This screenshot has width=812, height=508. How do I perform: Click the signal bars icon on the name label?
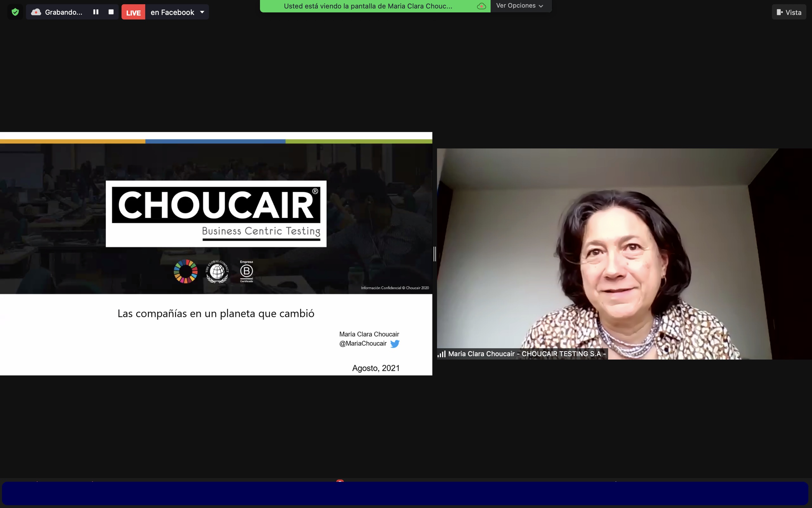442,354
